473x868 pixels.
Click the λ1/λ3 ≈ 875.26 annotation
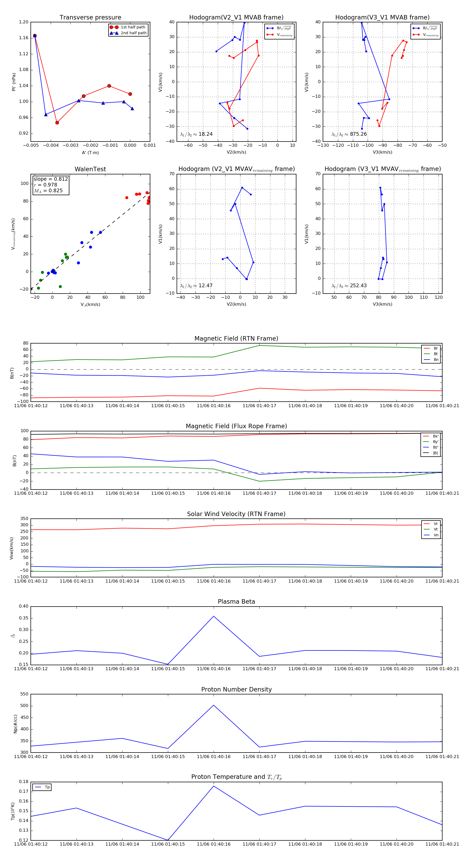pos(349,134)
